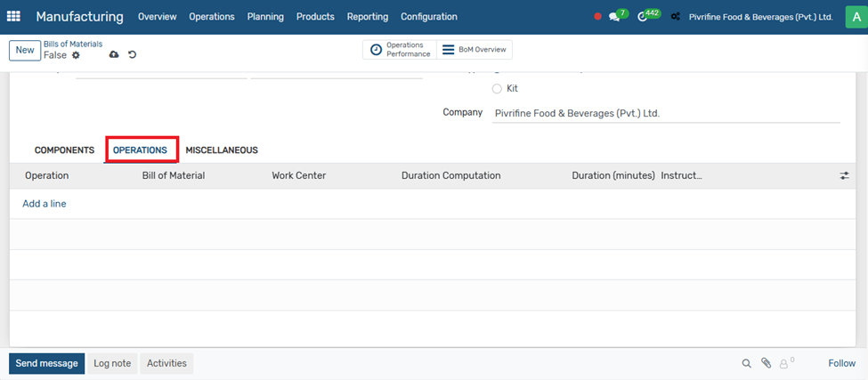Open the chat messages icon with badge 7
868x380 pixels.
[x=614, y=17]
